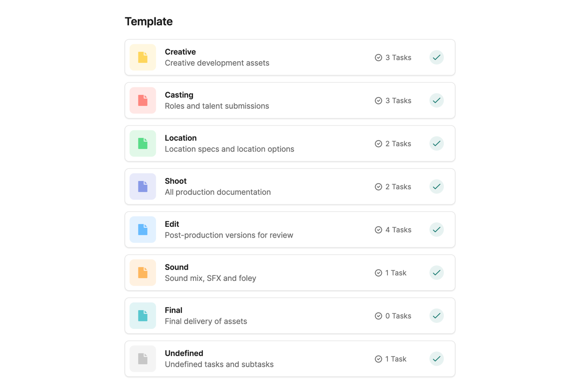This screenshot has width=580, height=392.
Task: Click the 0 Tasks count for Final
Action: 393,316
